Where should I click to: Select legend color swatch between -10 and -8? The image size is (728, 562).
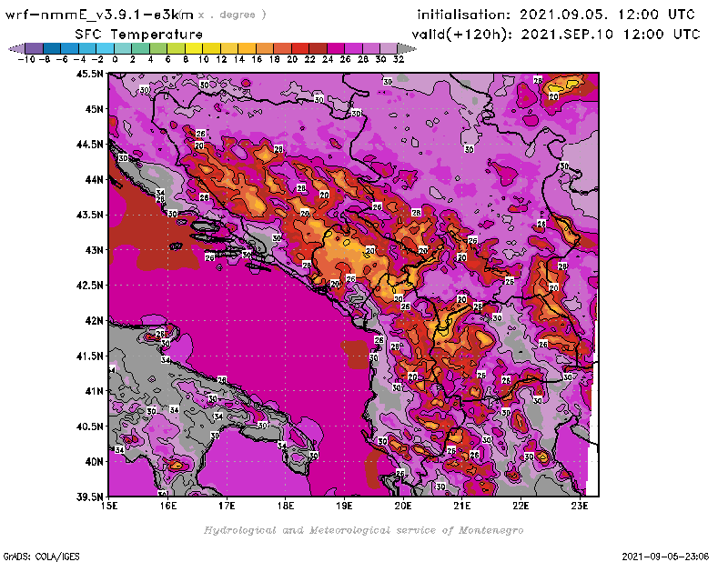35,48
